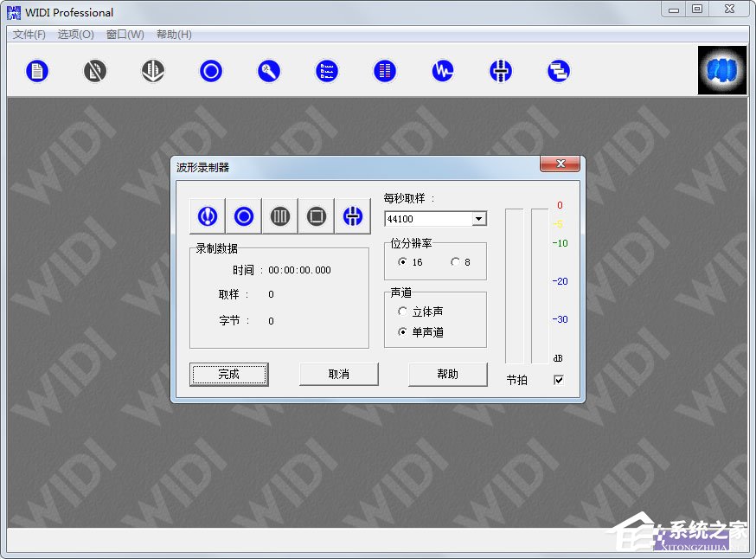Click the mixer sliders icon in main toolbar
Image resolution: width=756 pixels, height=559 pixels.
(501, 71)
